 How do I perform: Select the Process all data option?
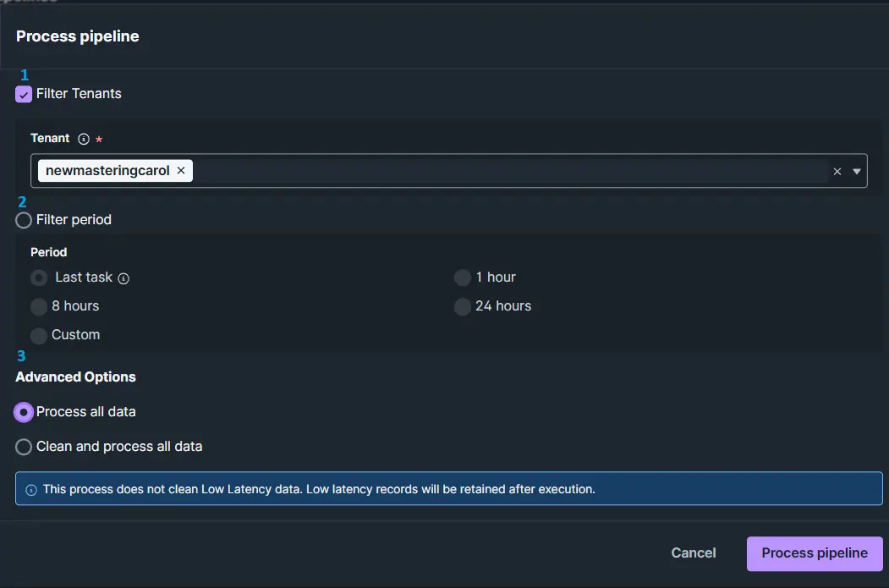[x=24, y=412]
